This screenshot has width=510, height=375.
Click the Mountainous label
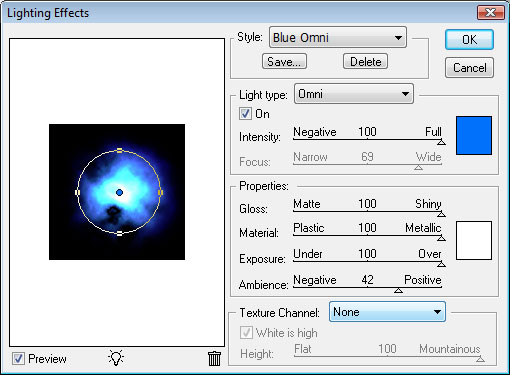click(450, 349)
